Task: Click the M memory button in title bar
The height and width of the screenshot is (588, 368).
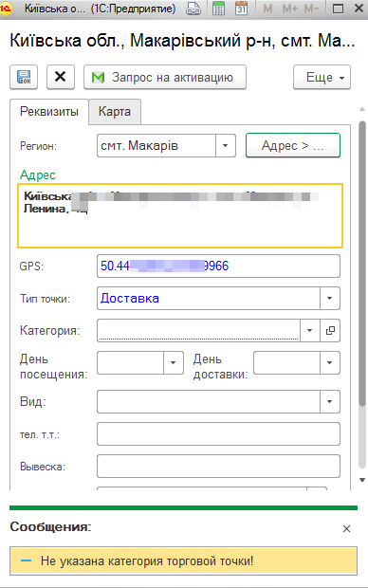Action: click(x=267, y=9)
